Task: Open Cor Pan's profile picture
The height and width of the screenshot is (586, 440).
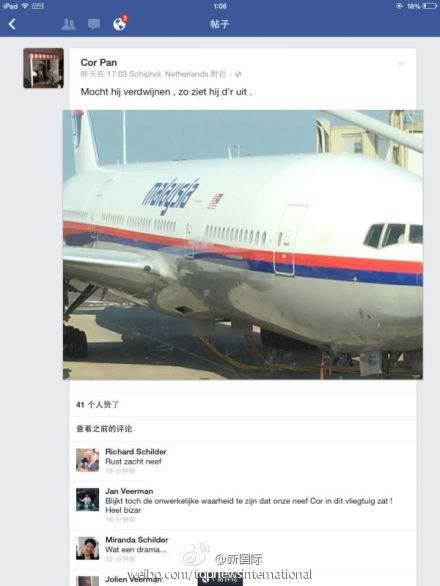Action: (x=43, y=68)
